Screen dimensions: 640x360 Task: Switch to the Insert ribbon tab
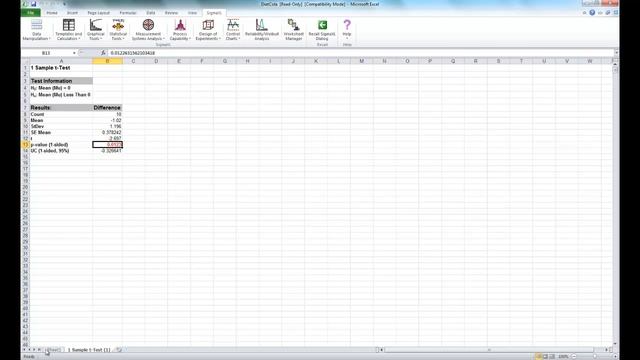pos(72,13)
